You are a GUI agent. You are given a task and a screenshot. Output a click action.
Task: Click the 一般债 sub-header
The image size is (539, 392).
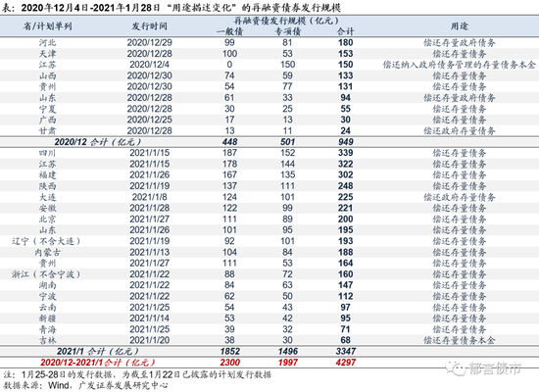tap(229, 31)
